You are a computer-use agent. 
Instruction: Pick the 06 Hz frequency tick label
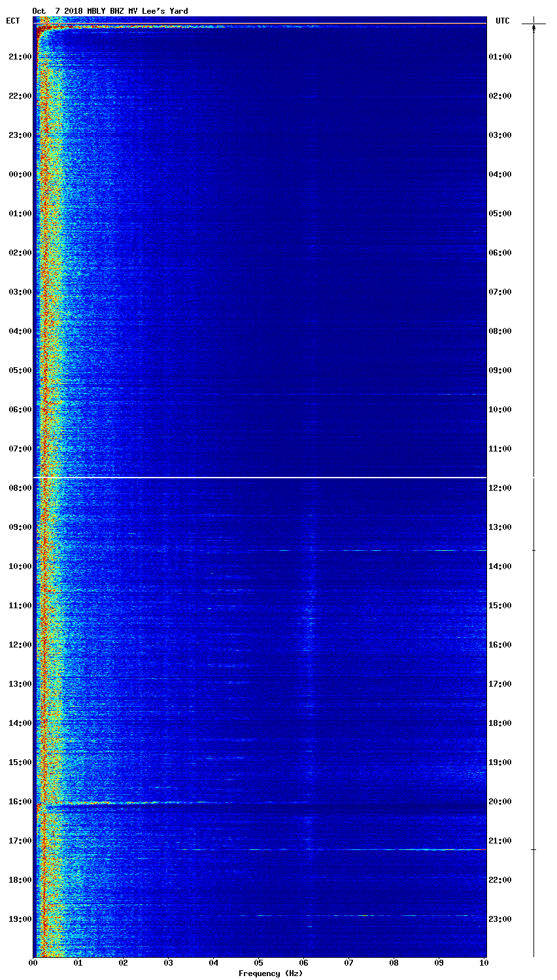click(304, 963)
